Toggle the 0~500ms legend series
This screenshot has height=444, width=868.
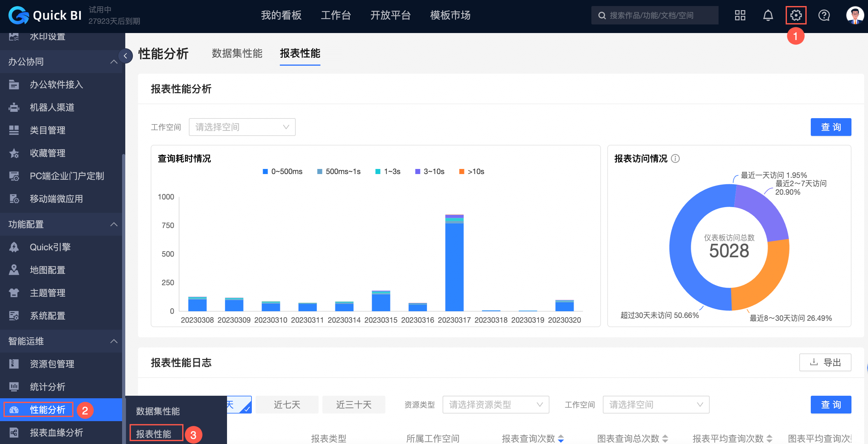[282, 171]
